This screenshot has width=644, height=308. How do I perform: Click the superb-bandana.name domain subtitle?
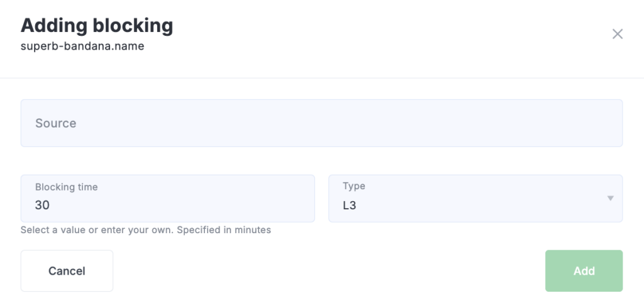click(82, 47)
